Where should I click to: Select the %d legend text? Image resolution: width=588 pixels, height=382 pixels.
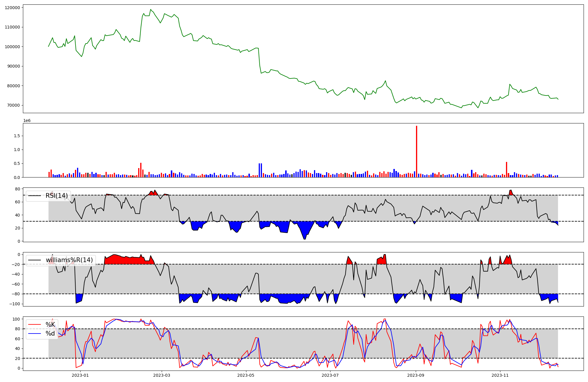(50, 334)
